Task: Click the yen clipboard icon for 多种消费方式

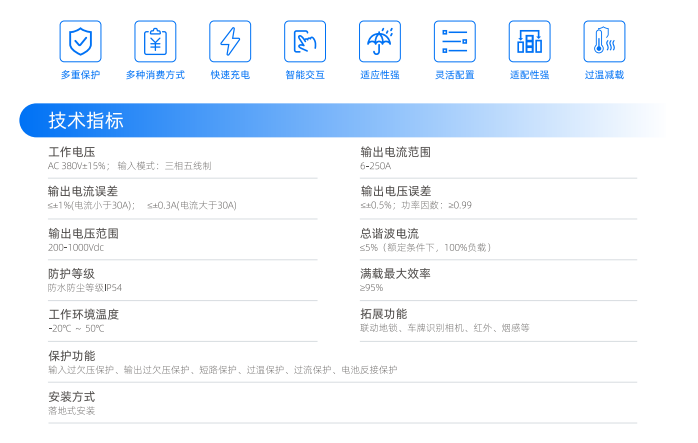Action: point(155,41)
